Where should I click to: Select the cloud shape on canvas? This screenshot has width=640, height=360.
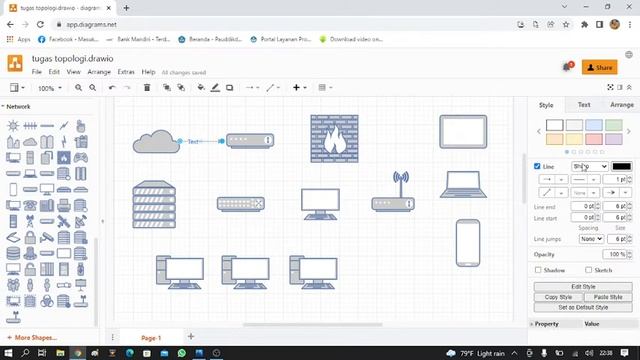tap(156, 142)
